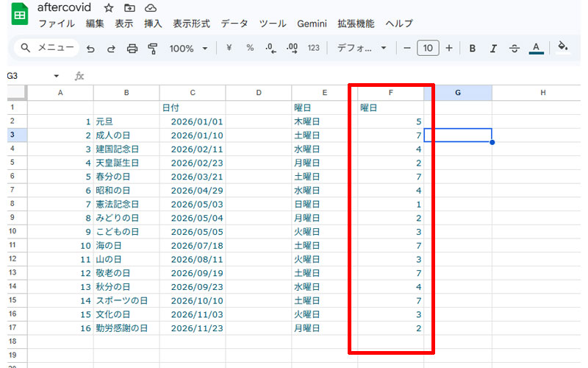Click the print icon
The image size is (588, 368).
(x=132, y=49)
